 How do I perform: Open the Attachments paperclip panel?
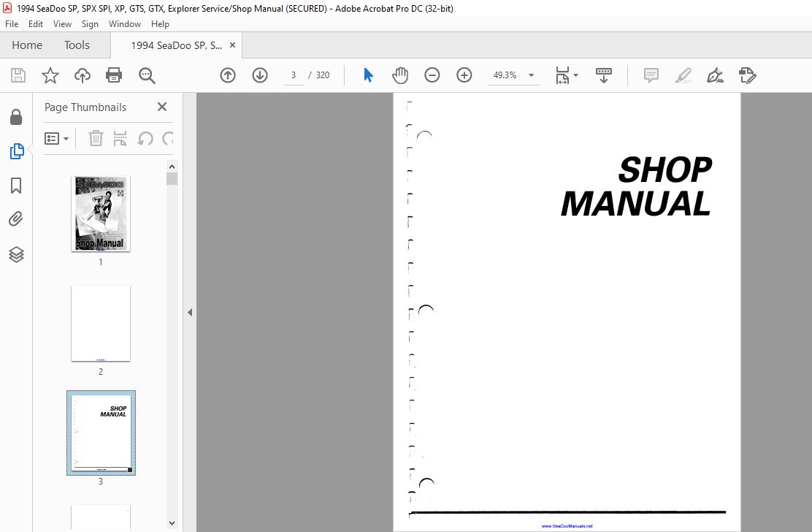click(x=16, y=219)
